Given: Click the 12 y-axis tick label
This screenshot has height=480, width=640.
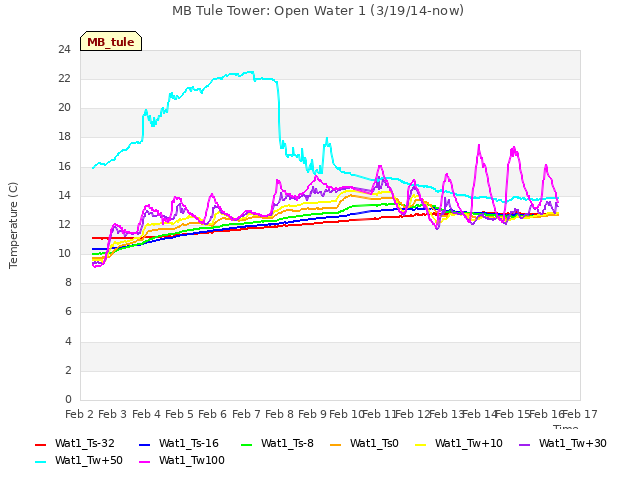Looking at the screenshot, I should click(64, 224).
